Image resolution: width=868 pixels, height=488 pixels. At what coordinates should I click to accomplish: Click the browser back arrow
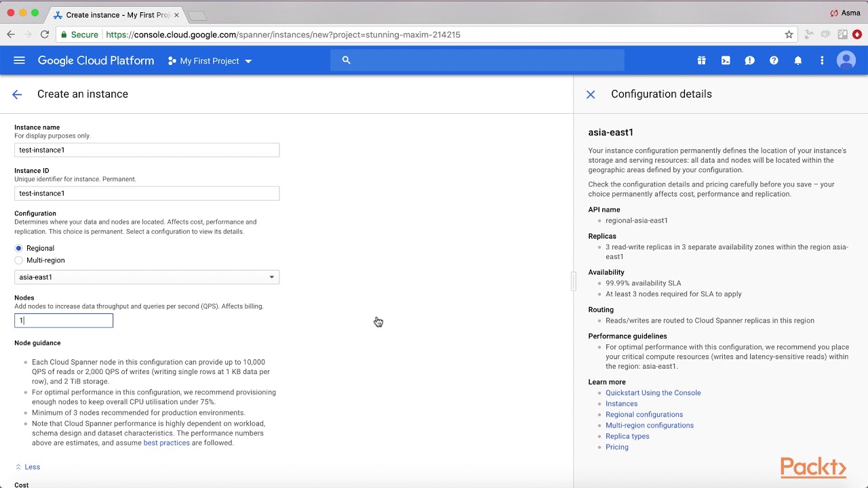[11, 35]
